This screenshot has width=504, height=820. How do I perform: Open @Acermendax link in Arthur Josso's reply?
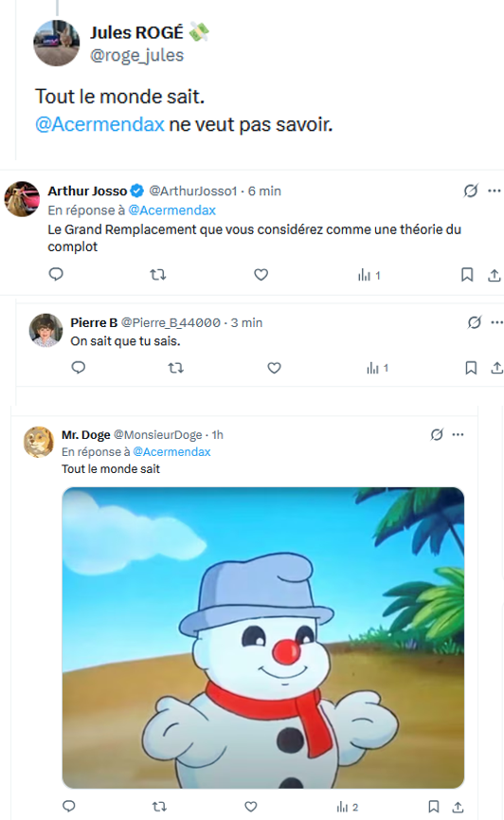pos(172,210)
